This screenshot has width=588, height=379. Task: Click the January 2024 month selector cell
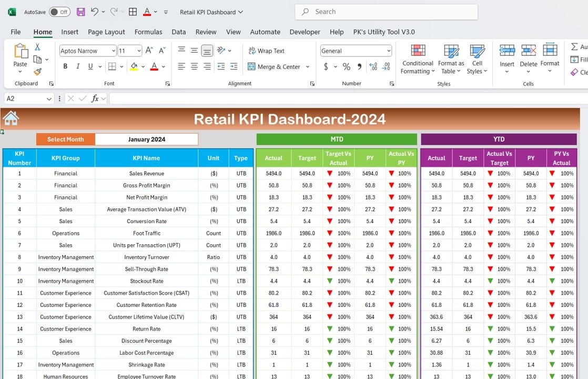click(146, 139)
